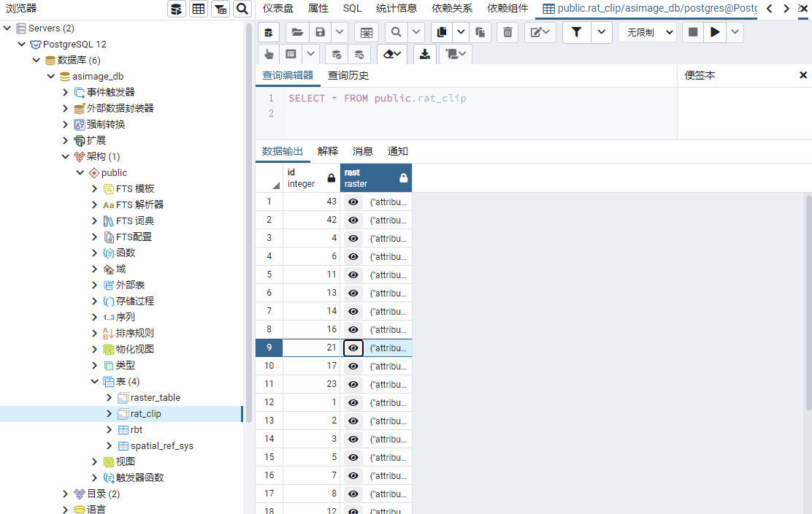The width and height of the screenshot is (812, 514).
Task: Click the eye icon for row id 1
Action: (x=353, y=402)
